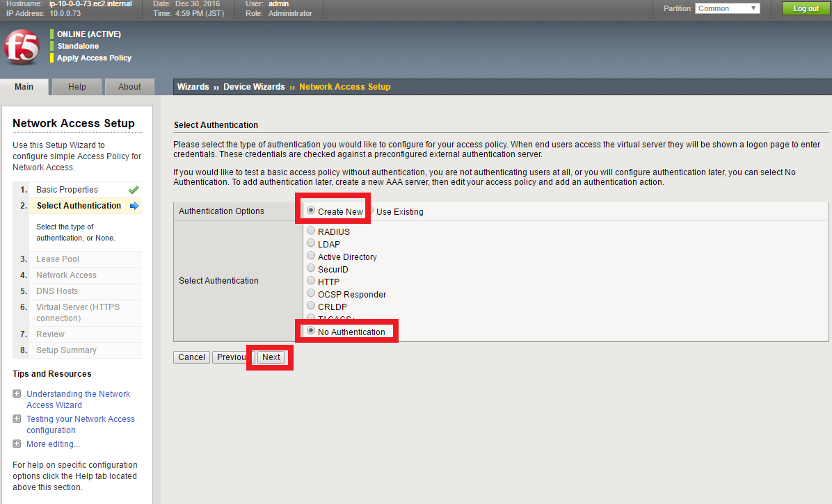Switch to the About tab
The image size is (832, 504).
(129, 87)
